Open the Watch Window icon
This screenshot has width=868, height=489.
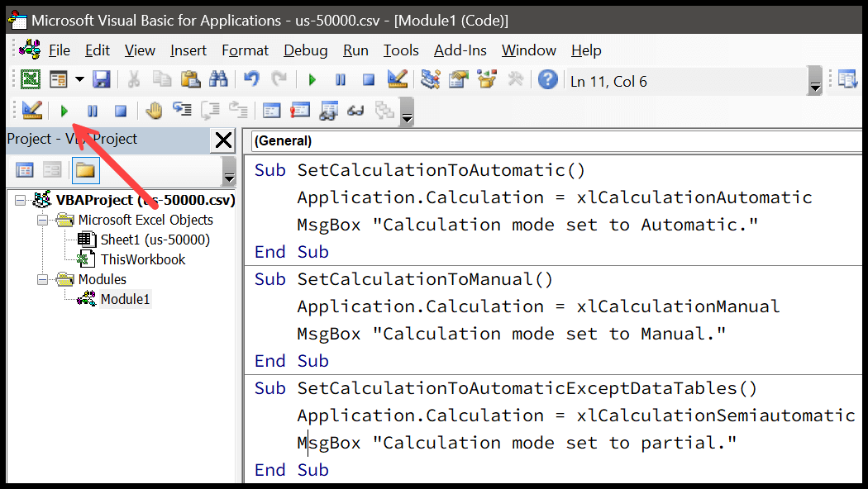328,111
